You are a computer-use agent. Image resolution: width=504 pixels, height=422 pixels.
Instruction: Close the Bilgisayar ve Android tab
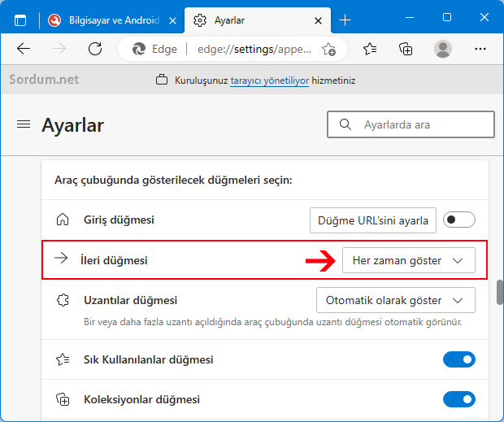point(172,21)
